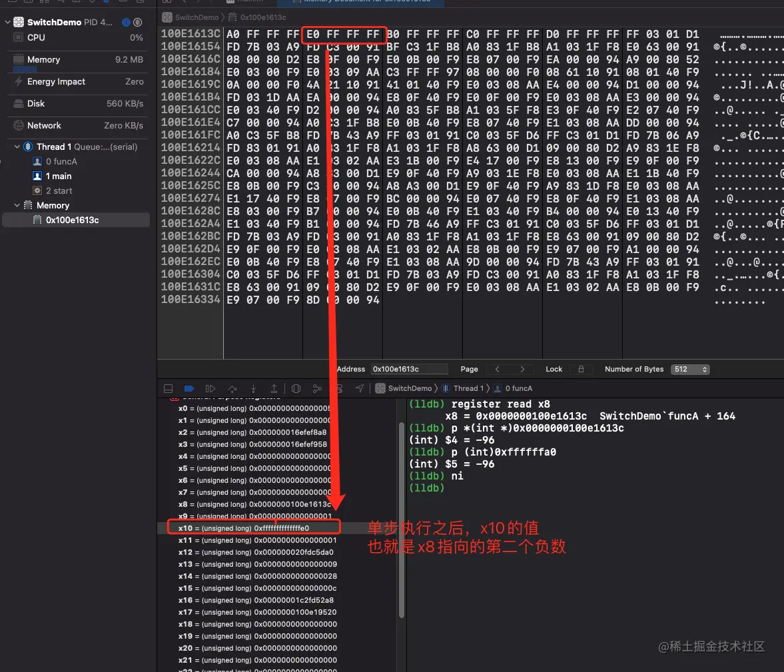Click the 'register read x8' console line
The width and height of the screenshot is (784, 672).
(479, 404)
